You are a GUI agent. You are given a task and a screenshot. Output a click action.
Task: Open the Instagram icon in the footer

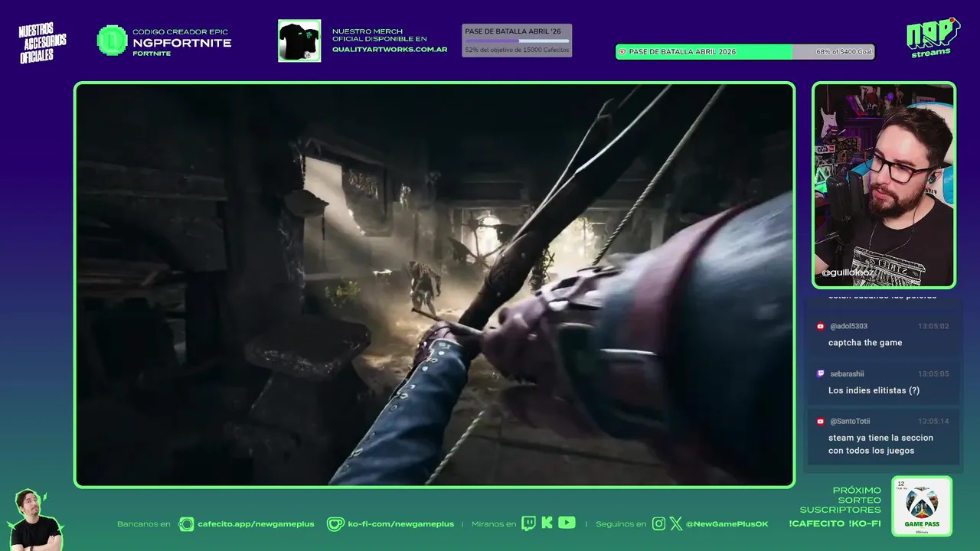(x=659, y=524)
